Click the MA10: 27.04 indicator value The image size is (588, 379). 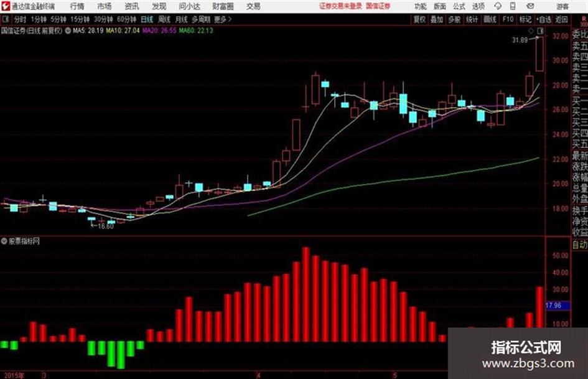[123, 30]
